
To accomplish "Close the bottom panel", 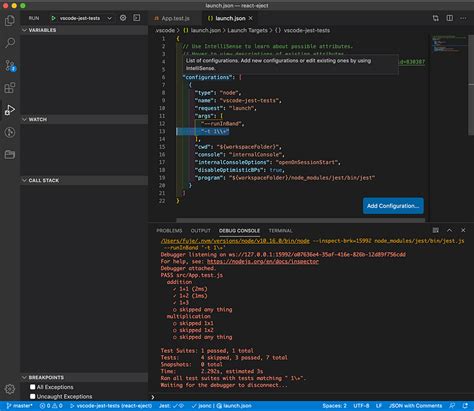I will click(463, 230).
